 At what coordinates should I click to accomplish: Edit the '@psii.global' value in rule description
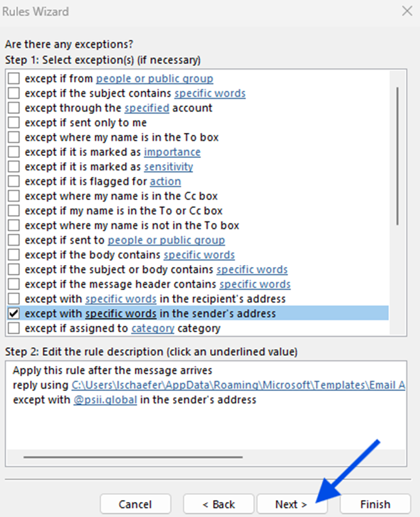pos(105,400)
